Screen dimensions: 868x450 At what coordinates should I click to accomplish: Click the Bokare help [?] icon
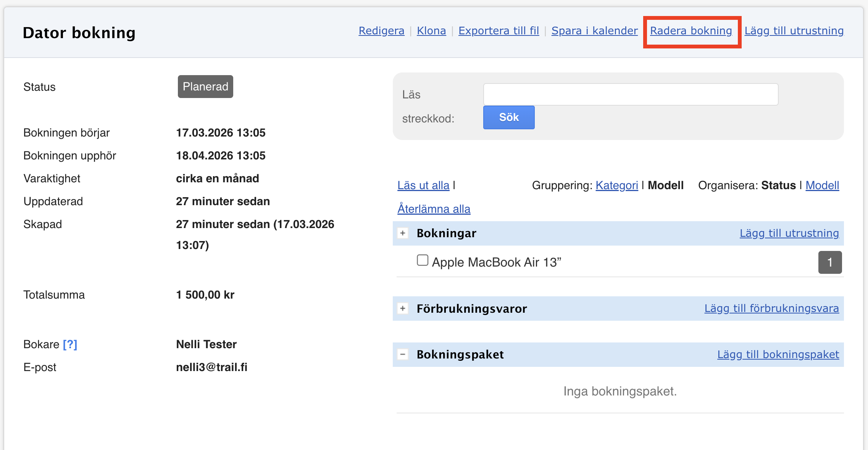click(70, 344)
